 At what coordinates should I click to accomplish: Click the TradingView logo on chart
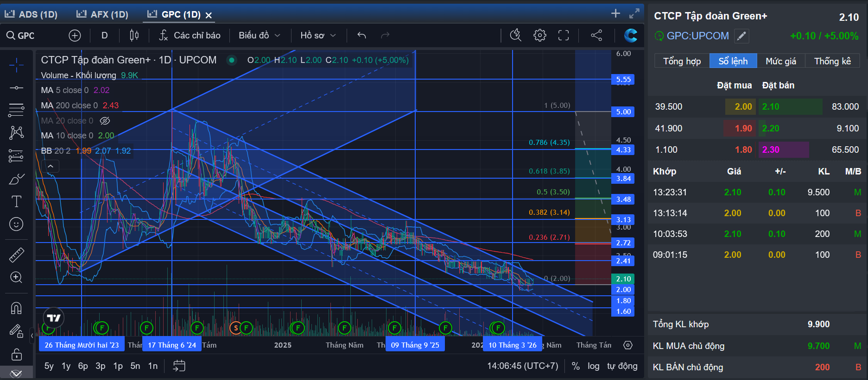pyautogui.click(x=54, y=318)
